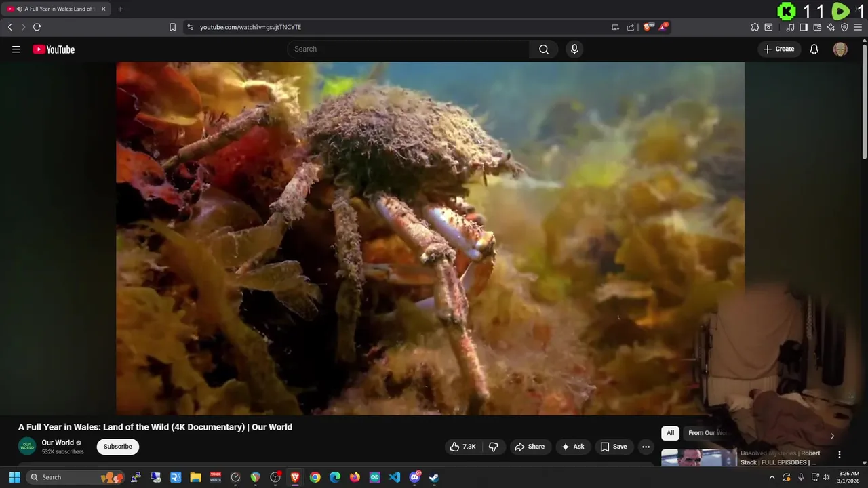Image resolution: width=868 pixels, height=488 pixels.
Task: Click the YouTube search magnifier button
Action: (x=544, y=49)
